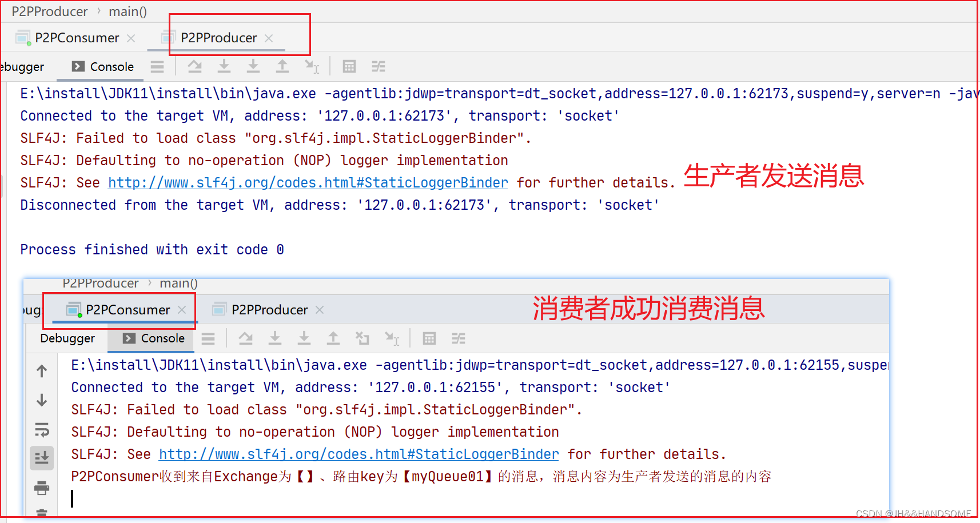Close the lower P2PConsumer tab
980x523 pixels.
point(182,310)
